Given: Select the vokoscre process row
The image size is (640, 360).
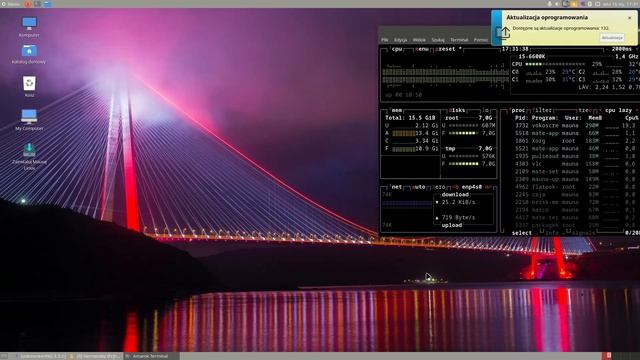Looking at the screenshot, I should pos(575,126).
